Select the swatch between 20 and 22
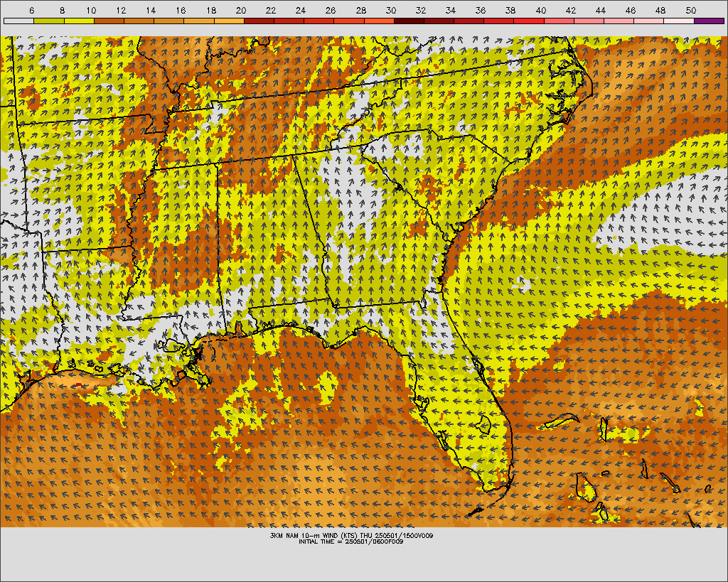Screen dimensions: 728x582 [259, 21]
